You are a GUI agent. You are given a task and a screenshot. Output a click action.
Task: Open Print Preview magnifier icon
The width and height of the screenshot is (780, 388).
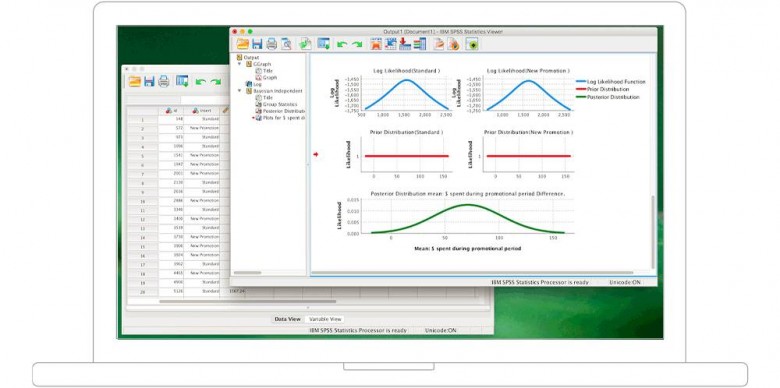286,44
